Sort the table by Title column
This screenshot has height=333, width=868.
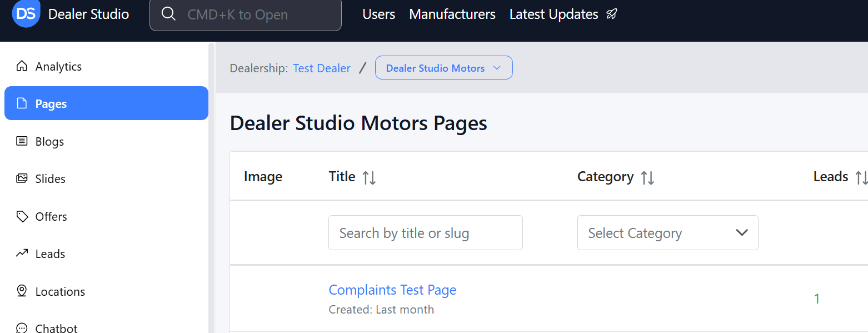point(369,178)
